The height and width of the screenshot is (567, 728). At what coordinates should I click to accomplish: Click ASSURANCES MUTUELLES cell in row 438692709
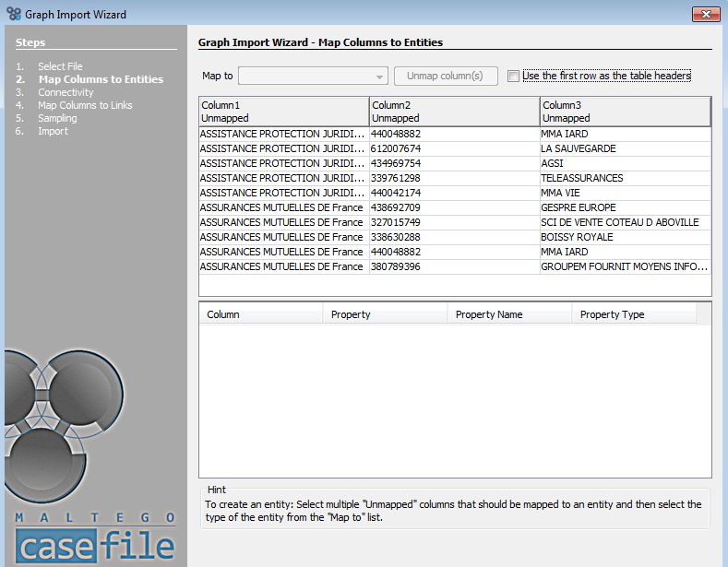(284, 207)
